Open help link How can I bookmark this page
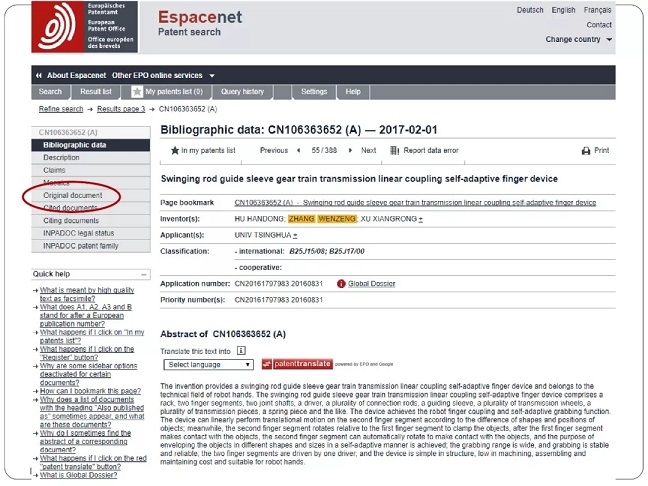The height and width of the screenshot is (486, 648). 90,391
